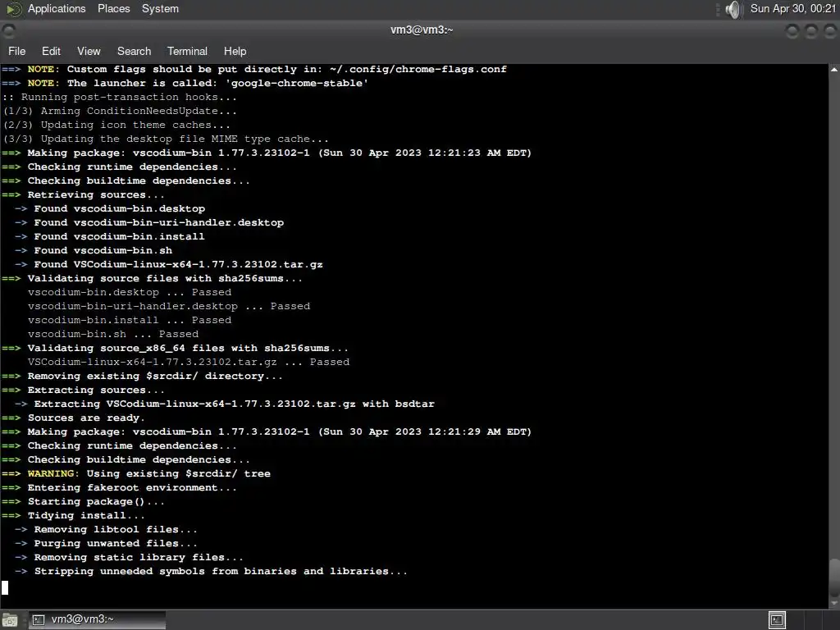Click 'Validating source_x86_64 files' line
Image resolution: width=840 pixels, height=630 pixels.
[176, 348]
